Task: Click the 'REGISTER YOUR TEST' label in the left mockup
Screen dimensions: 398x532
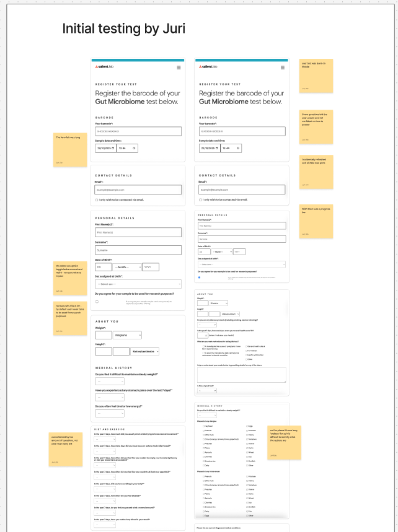Action: tap(116, 84)
